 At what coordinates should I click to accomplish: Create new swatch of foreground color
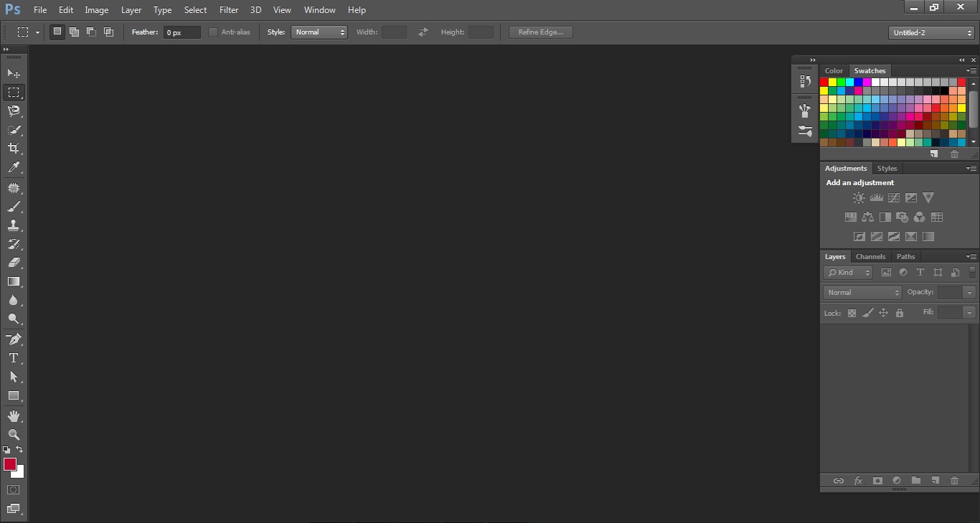pos(934,154)
